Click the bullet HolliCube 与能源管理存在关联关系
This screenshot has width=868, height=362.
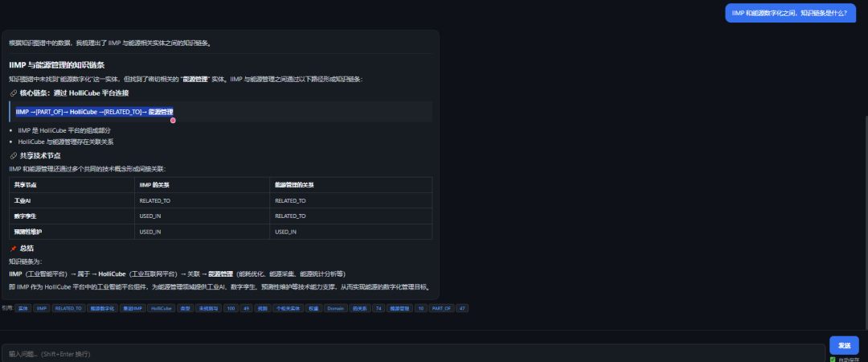(65, 142)
